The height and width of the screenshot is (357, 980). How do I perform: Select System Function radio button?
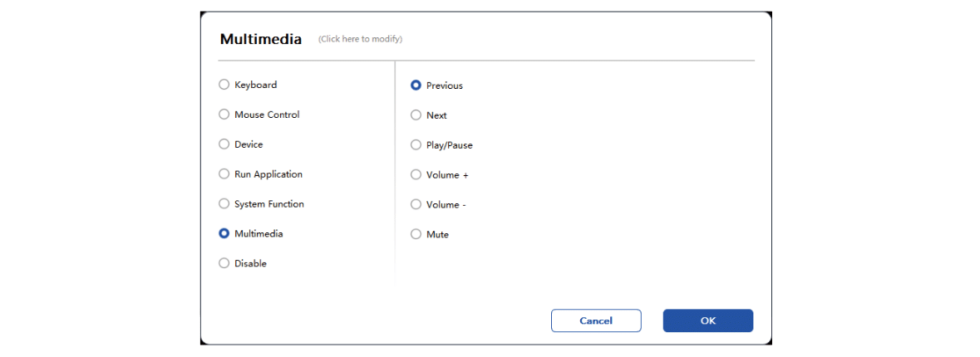point(224,203)
